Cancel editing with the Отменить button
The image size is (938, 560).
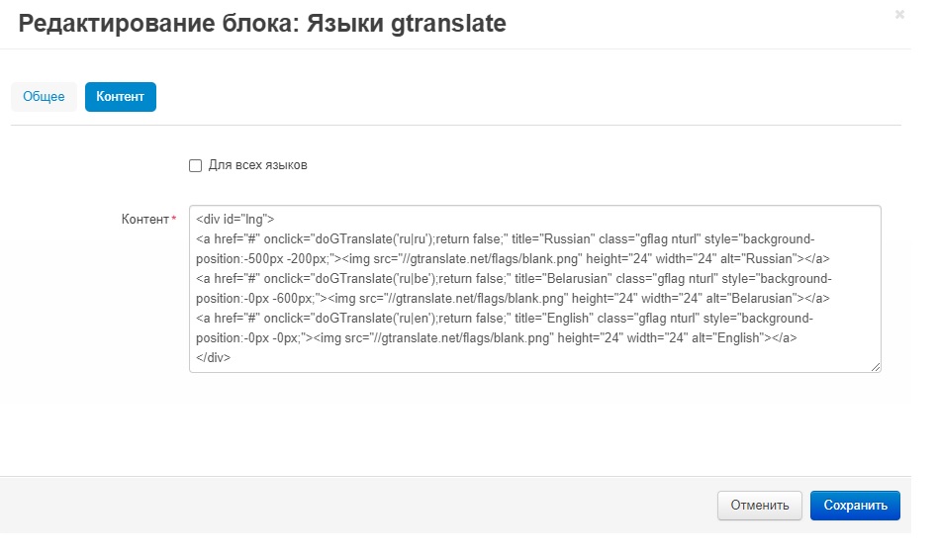(759, 505)
